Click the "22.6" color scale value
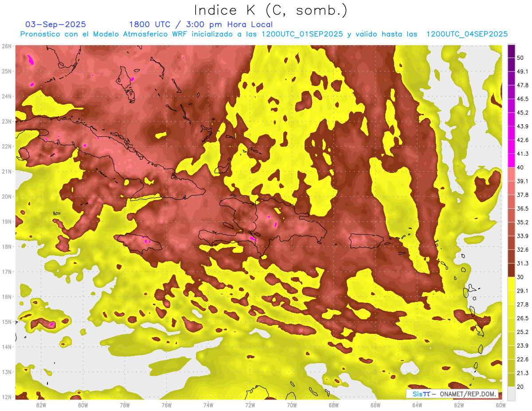This screenshot has height=411, width=532. pyautogui.click(x=523, y=359)
